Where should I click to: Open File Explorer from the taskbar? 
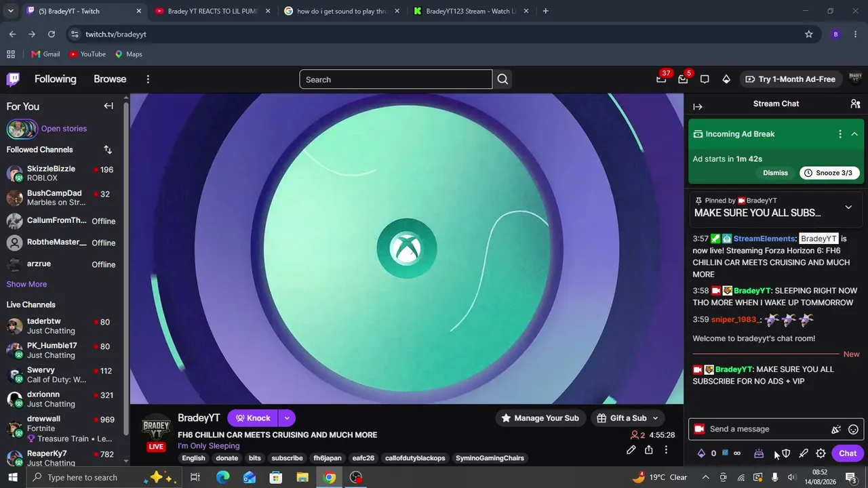302,477
